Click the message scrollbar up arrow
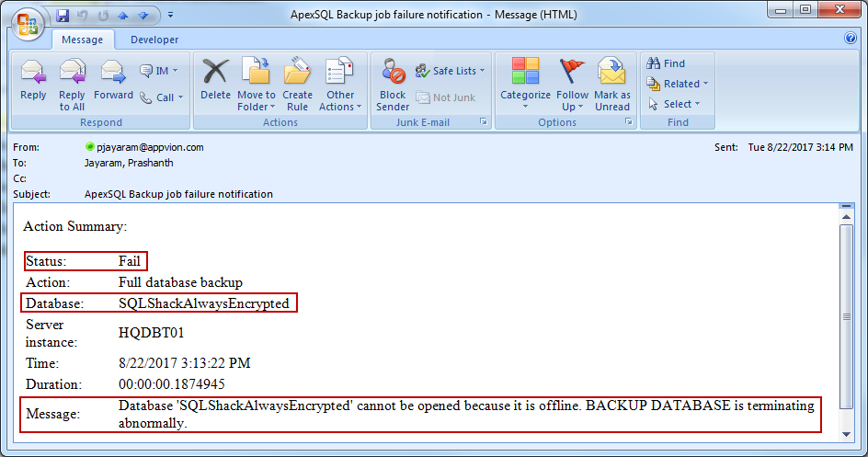This screenshot has width=868, height=457. tap(846, 216)
